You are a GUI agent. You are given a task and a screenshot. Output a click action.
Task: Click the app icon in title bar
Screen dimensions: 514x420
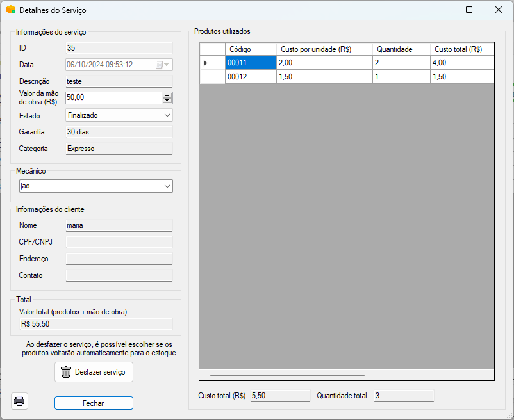10,10
